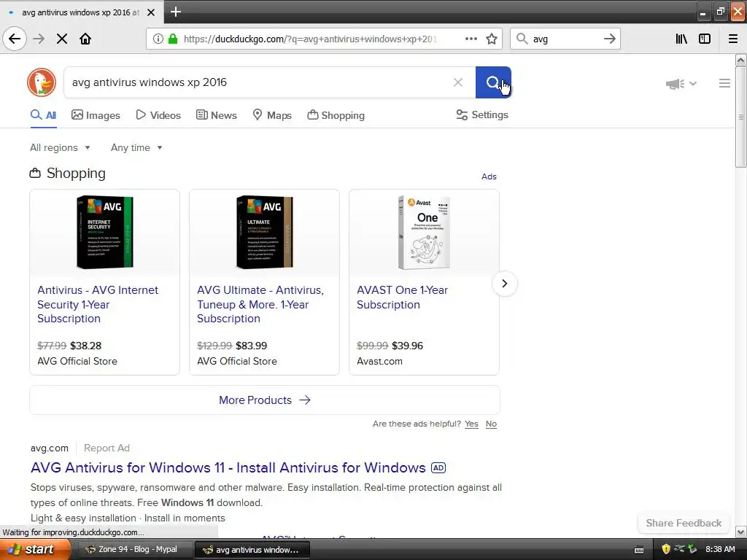The width and height of the screenshot is (747, 560).
Task: Switch to the News tab
Action: [x=216, y=115]
